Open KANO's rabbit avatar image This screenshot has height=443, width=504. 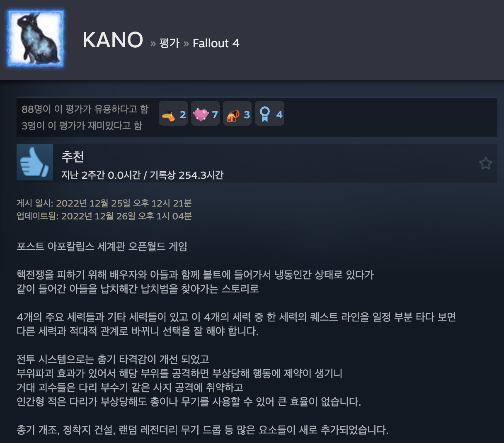[x=36, y=39]
